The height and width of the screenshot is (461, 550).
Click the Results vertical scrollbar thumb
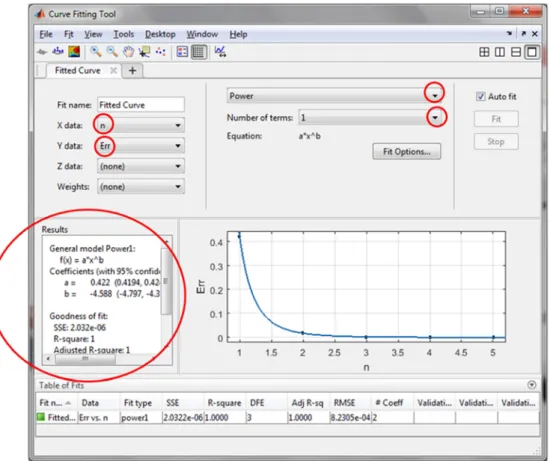(166, 281)
